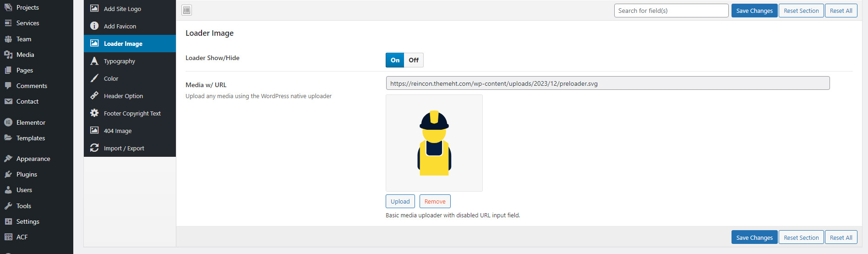Open the 404 Image section
Image resolution: width=868 pixels, height=254 pixels.
[x=118, y=131]
